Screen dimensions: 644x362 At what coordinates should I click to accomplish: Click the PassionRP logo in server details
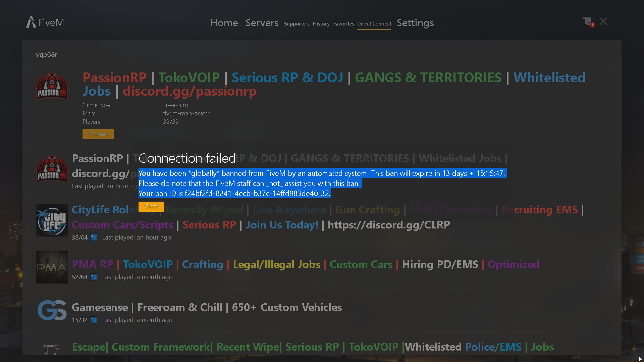click(52, 86)
